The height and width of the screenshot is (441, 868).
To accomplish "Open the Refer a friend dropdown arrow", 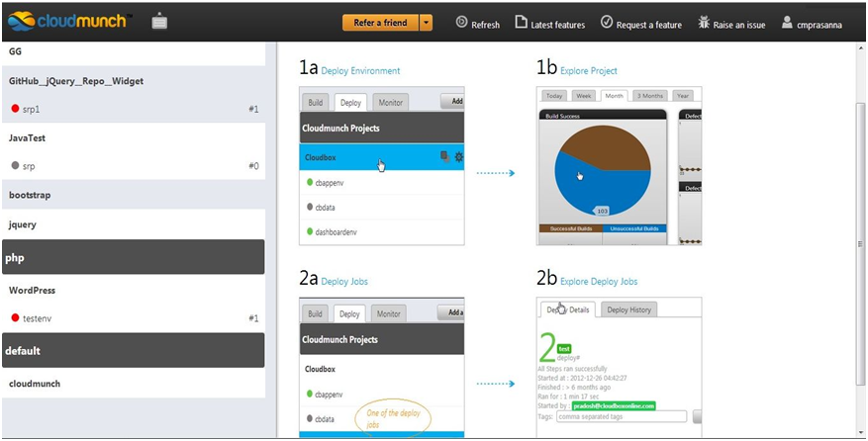I will (x=426, y=23).
